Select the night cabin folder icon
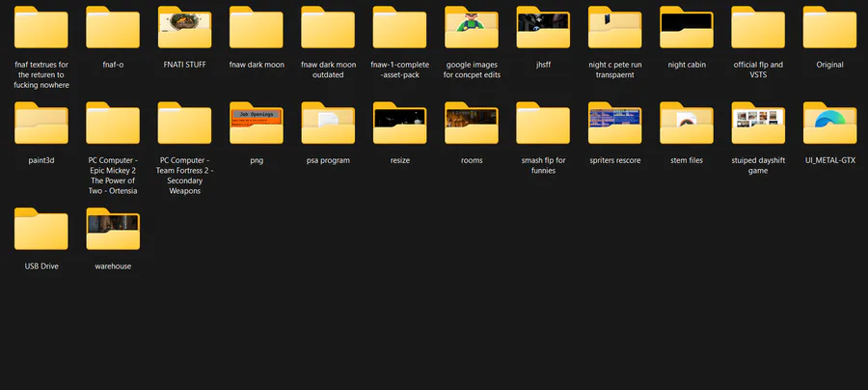This screenshot has height=390, width=868. 687,27
